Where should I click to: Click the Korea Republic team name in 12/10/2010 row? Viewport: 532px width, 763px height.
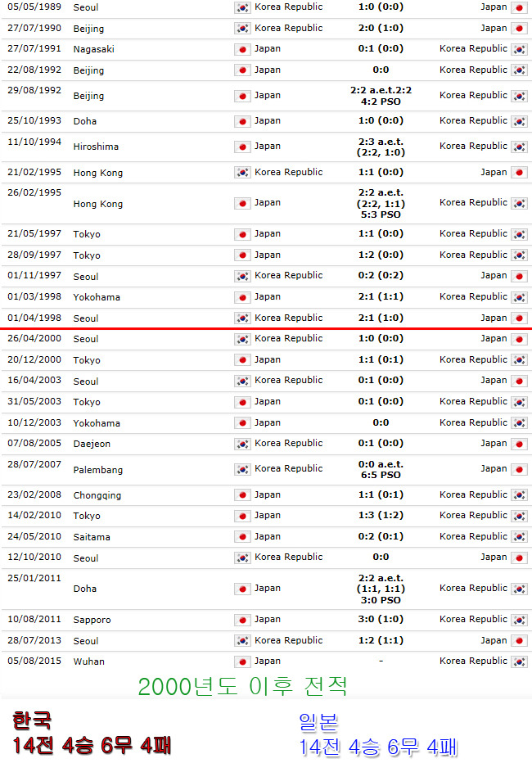[x=288, y=557]
